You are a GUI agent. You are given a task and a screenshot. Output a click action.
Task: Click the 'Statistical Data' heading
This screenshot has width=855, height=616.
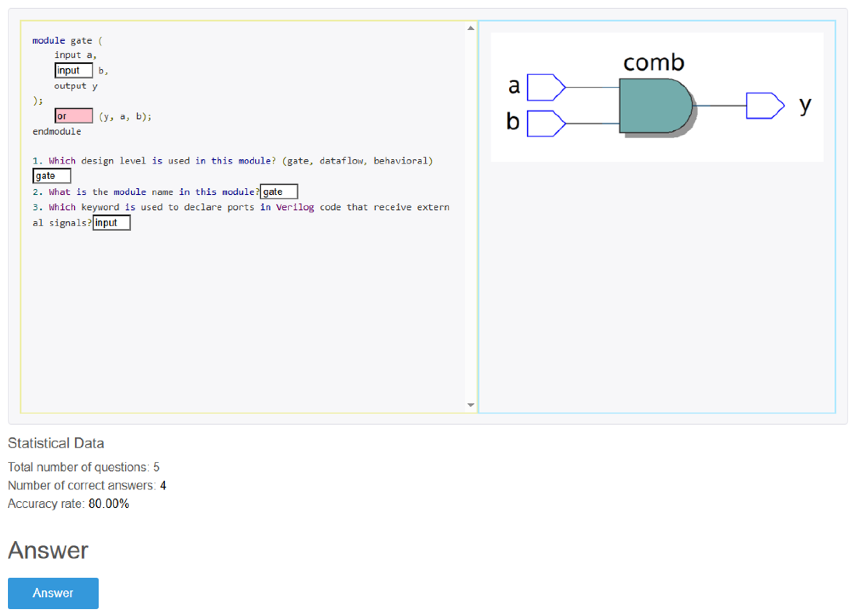point(56,443)
